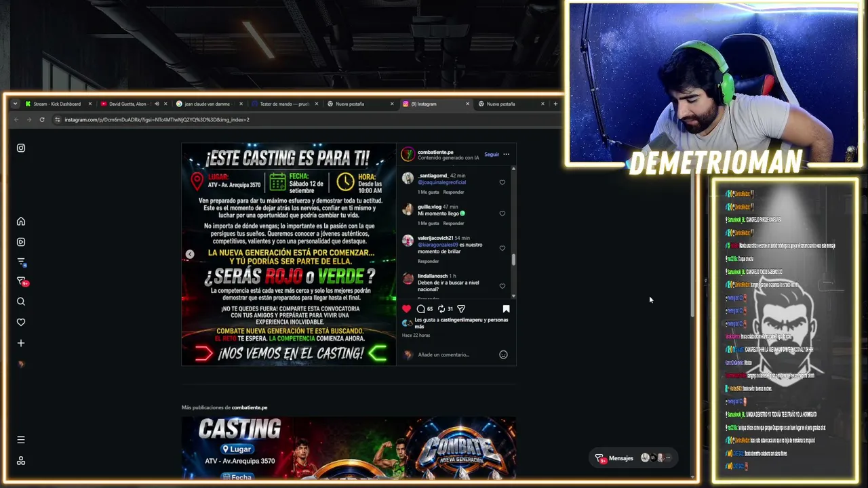Open Instagram logo home in sidebar
The width and height of the screenshot is (868, 488).
click(x=21, y=148)
